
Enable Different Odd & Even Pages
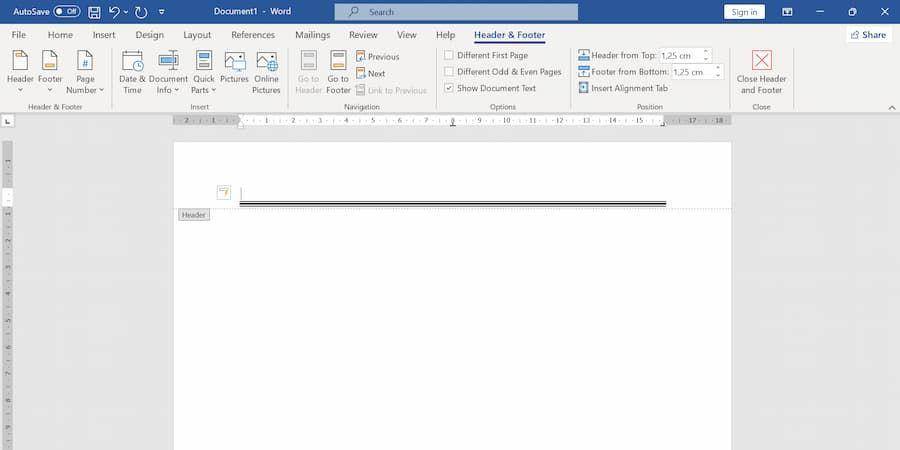pyautogui.click(x=449, y=72)
